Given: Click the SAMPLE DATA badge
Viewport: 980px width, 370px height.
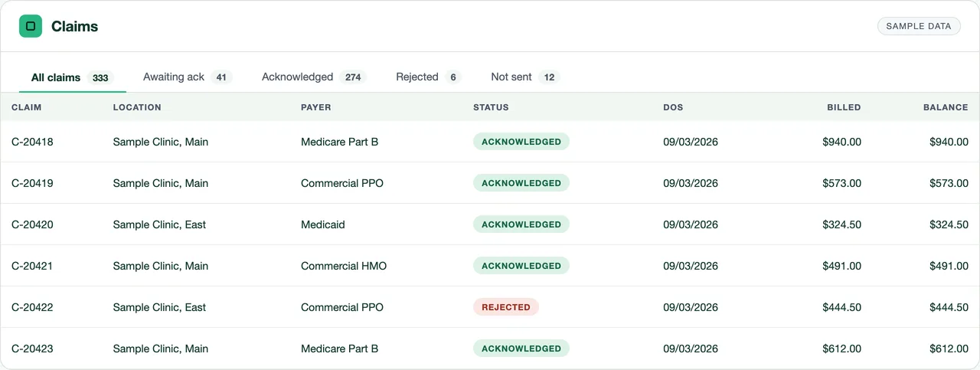Looking at the screenshot, I should (919, 26).
